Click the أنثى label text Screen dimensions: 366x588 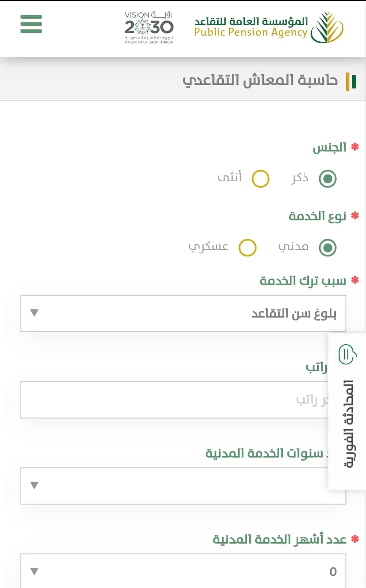[230, 177]
